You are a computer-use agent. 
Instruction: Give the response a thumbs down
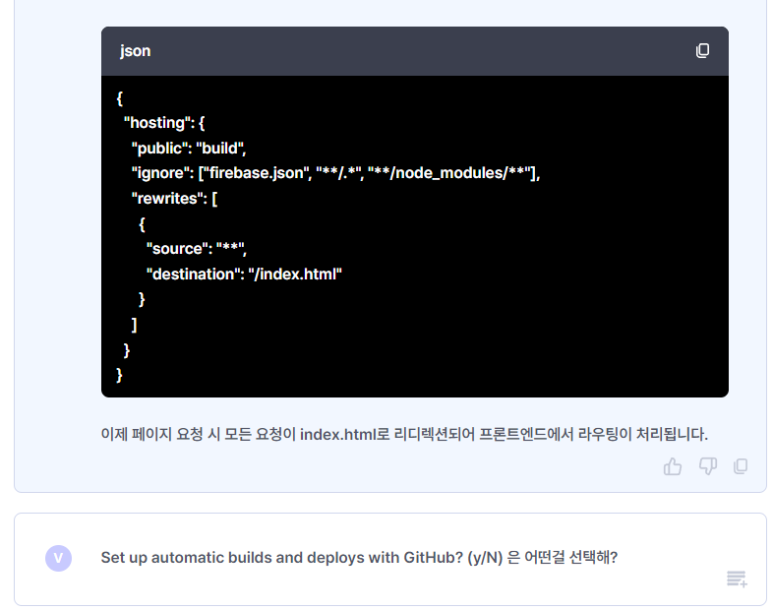pos(708,466)
